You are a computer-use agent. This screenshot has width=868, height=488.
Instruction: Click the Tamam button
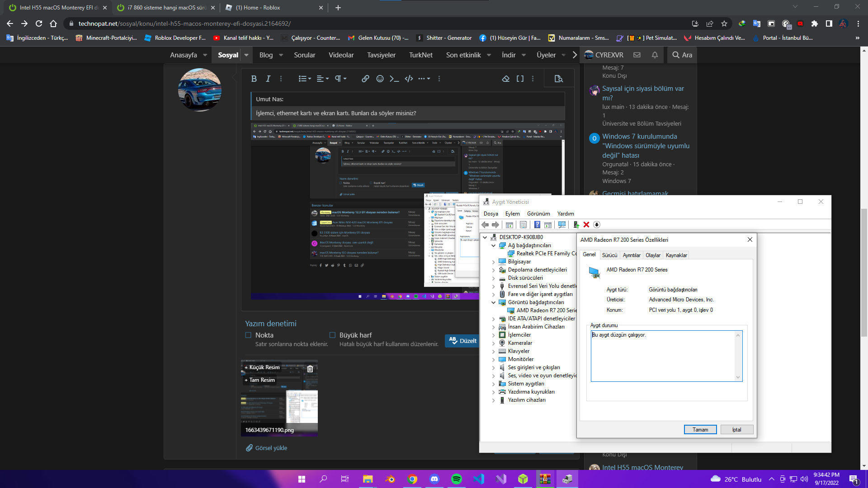tap(700, 429)
